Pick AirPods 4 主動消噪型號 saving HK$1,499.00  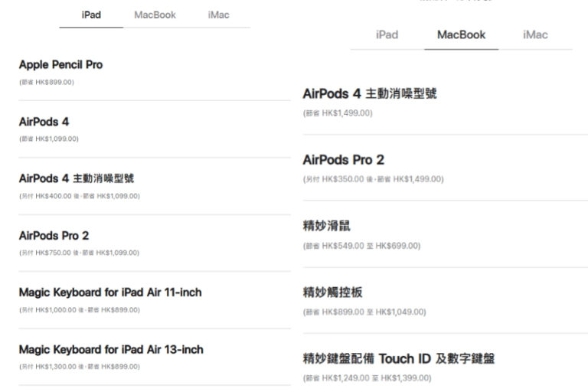click(x=370, y=93)
